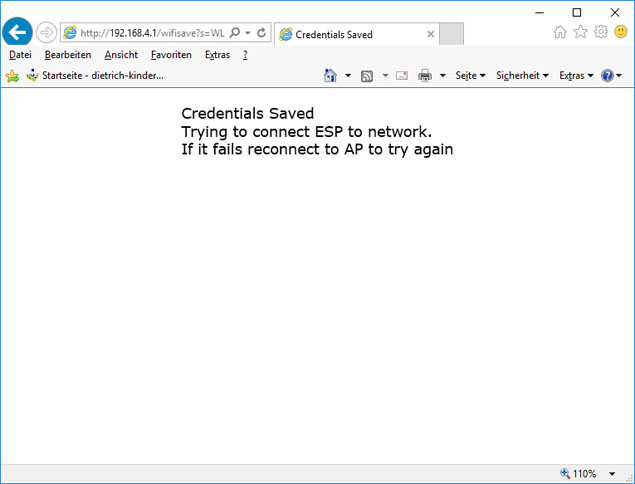Click the zoom level 110% button
635x484 pixels.
[579, 473]
